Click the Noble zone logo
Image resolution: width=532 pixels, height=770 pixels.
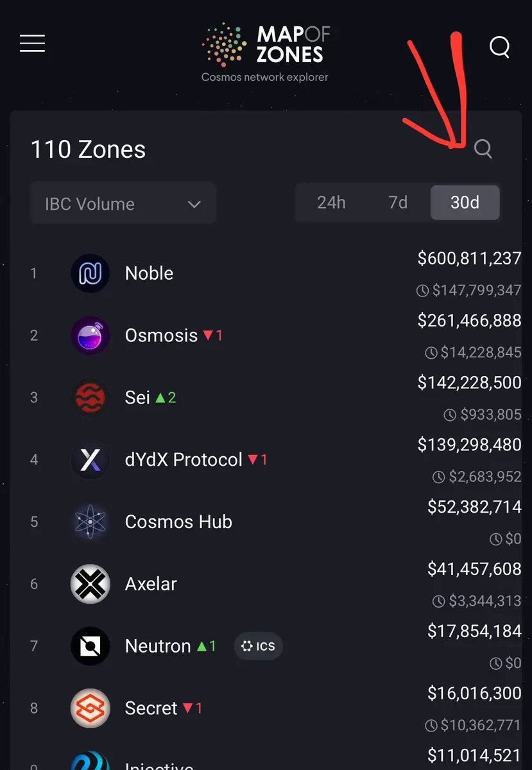click(x=90, y=273)
